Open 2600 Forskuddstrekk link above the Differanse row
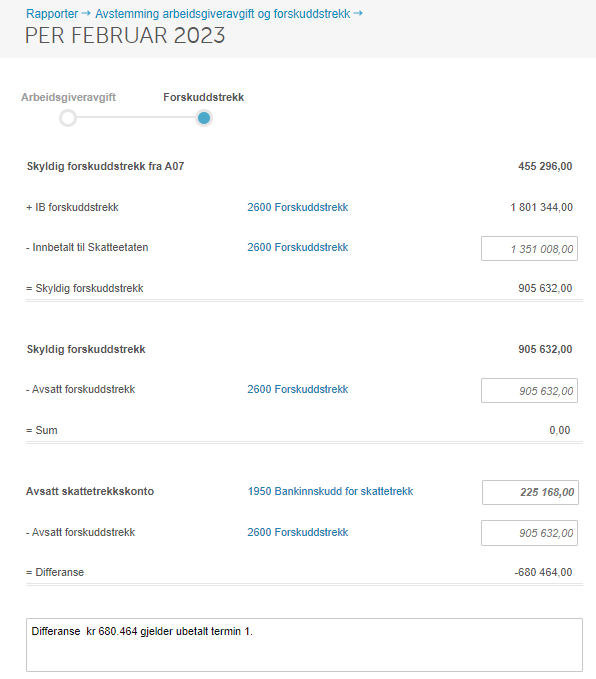Viewport: 596px width, 679px height. 298,532
